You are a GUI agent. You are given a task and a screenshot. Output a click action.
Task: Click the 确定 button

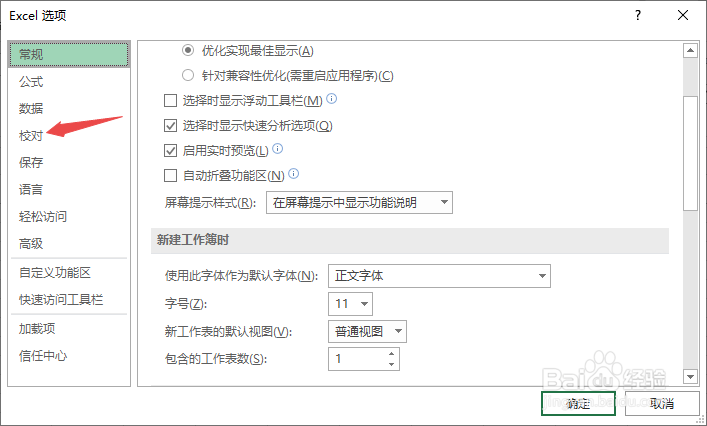(578, 404)
